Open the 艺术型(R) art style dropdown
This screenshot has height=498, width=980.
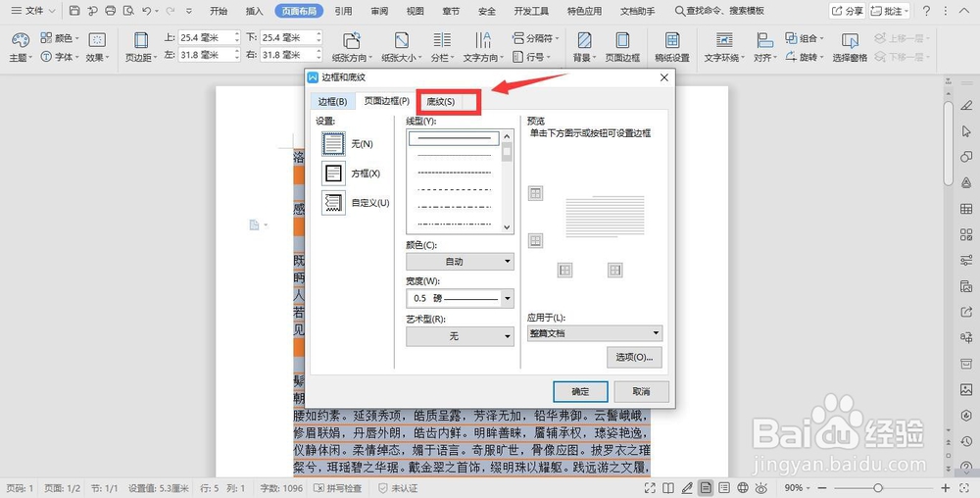pos(460,336)
